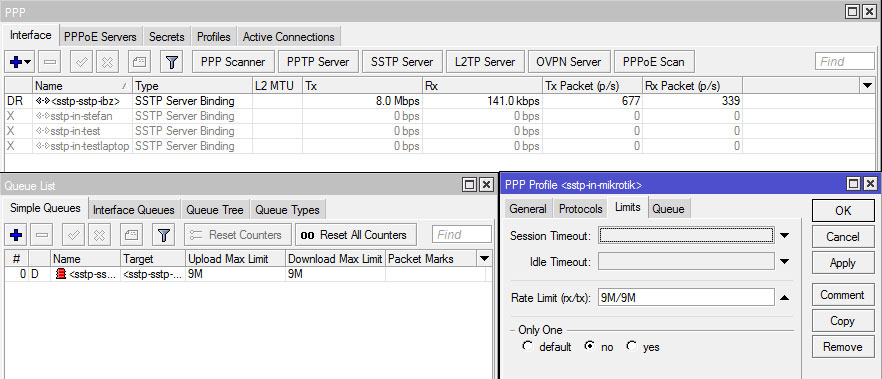882x379 pixels.
Task: Click the Find field in Queue List
Action: pos(461,235)
